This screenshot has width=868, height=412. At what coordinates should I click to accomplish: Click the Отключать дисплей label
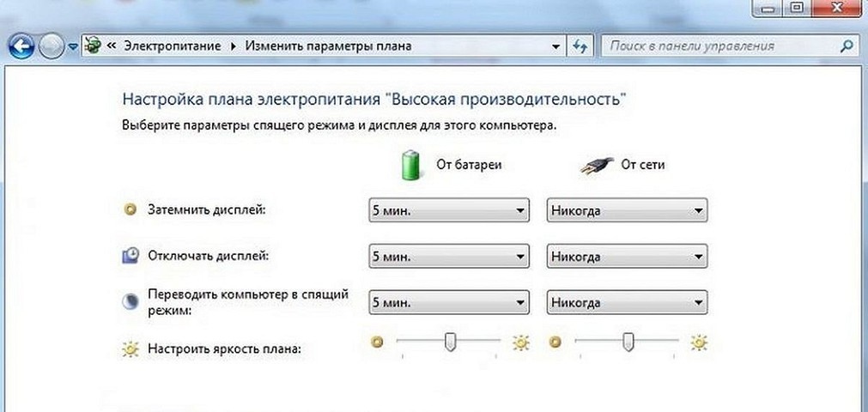click(209, 256)
